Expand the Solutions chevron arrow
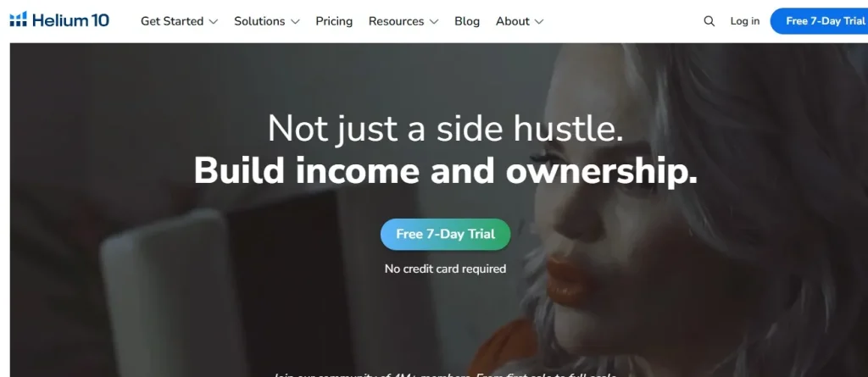The height and width of the screenshot is (377, 868). (x=295, y=21)
